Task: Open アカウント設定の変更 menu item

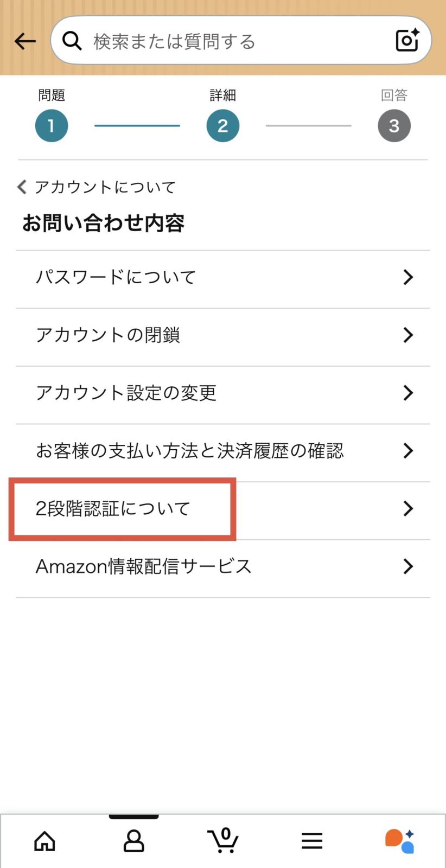Action: coord(126,393)
